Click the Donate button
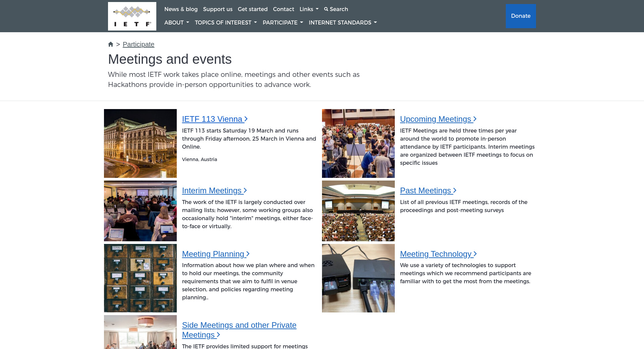This screenshot has width=644, height=349. (521, 16)
